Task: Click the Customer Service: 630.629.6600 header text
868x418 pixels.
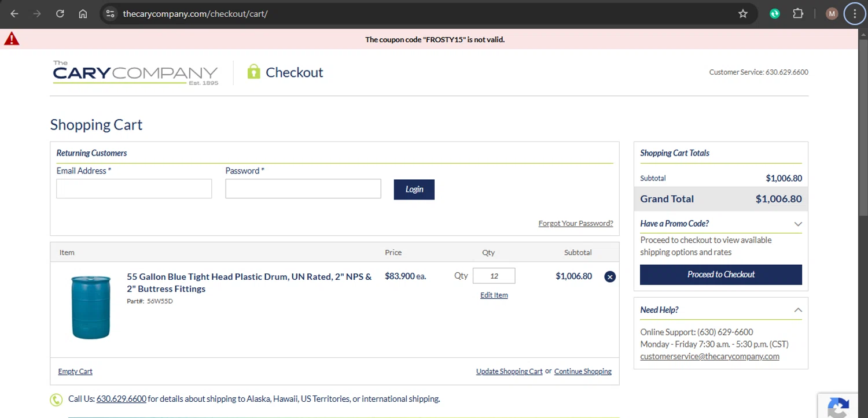Action: point(759,72)
